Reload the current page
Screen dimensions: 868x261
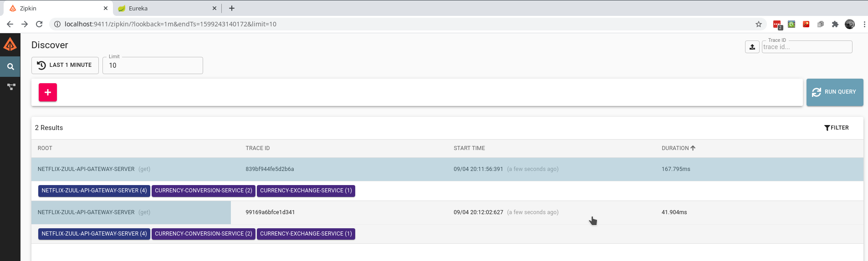[39, 24]
